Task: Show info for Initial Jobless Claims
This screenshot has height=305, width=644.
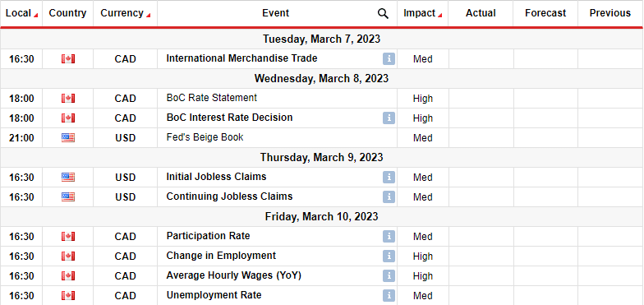Action: tap(389, 178)
